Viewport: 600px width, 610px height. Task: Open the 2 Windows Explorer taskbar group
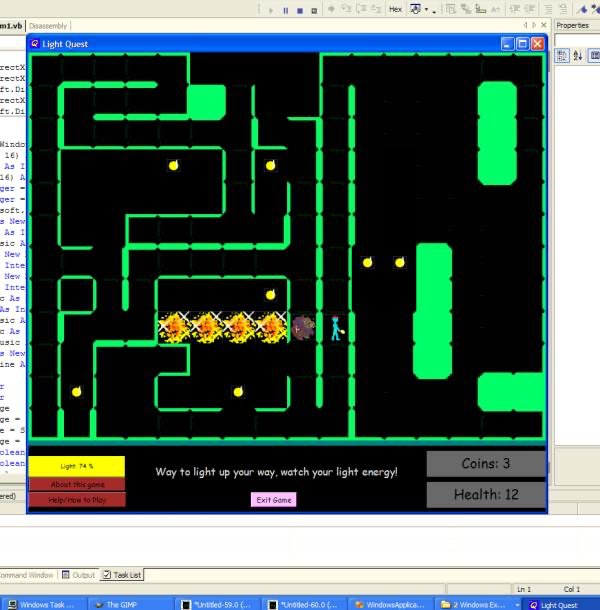click(x=479, y=605)
